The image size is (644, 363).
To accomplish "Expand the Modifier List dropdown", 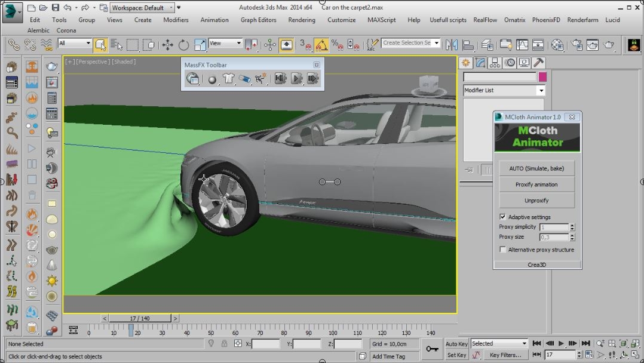I will (x=541, y=91).
